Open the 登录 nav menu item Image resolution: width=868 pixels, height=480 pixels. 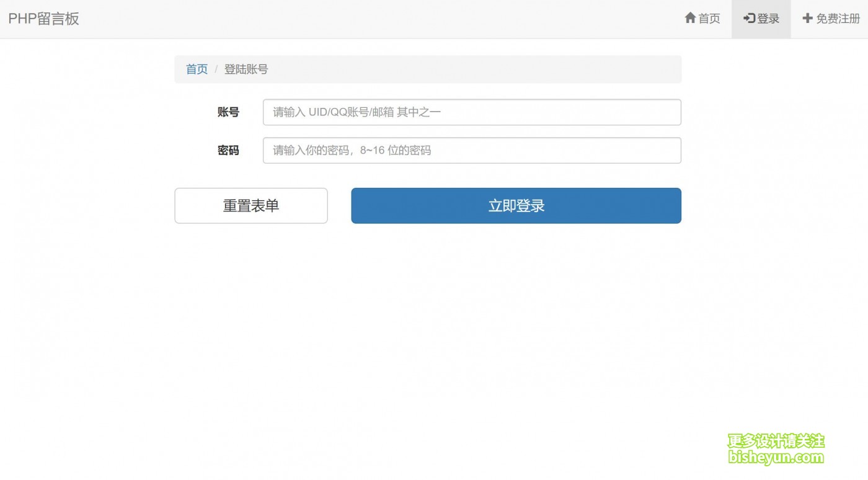pyautogui.click(x=761, y=19)
